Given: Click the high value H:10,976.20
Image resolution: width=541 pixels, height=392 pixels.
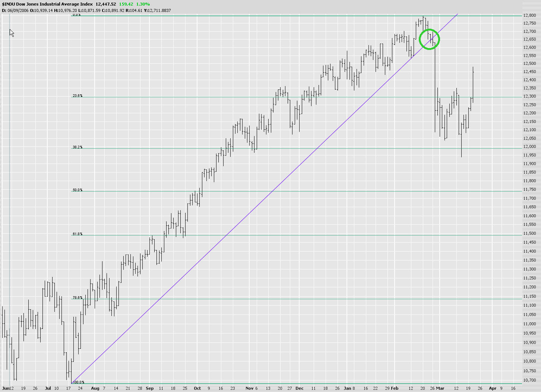Looking at the screenshot, I should click(66, 10).
